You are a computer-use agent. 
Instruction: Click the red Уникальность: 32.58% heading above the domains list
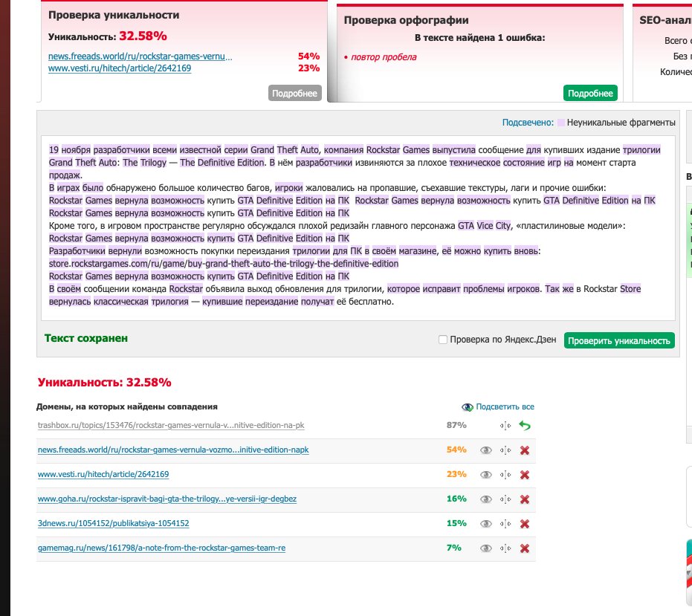point(104,383)
